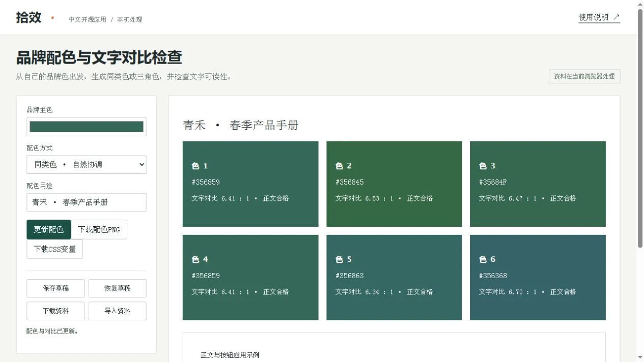644x362 pixels.
Task: Click the contrast text 6.53 : 1
Action: pos(379,198)
